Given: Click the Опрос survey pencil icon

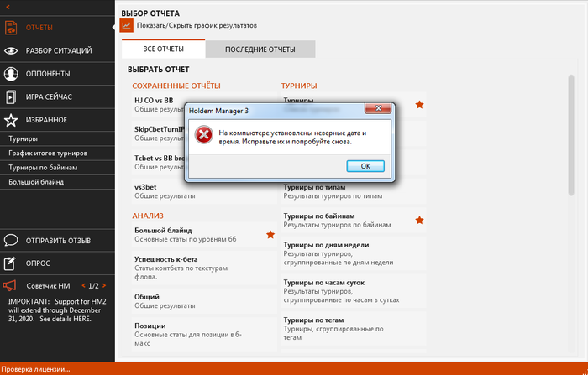Looking at the screenshot, I should [x=10, y=263].
